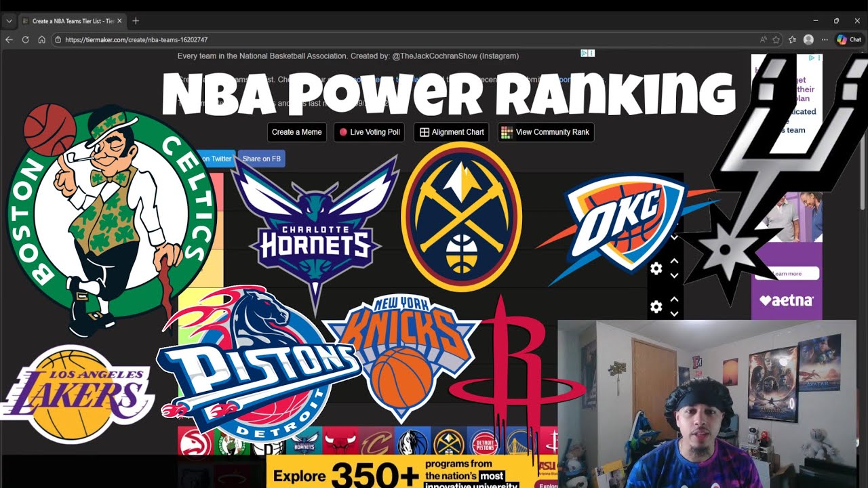The height and width of the screenshot is (488, 868).
Task: Open Settings and more ellipsis menu
Action: coord(825,40)
